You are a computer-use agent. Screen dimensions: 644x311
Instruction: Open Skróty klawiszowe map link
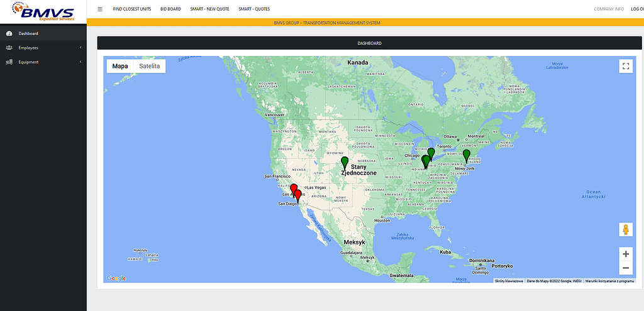point(509,281)
